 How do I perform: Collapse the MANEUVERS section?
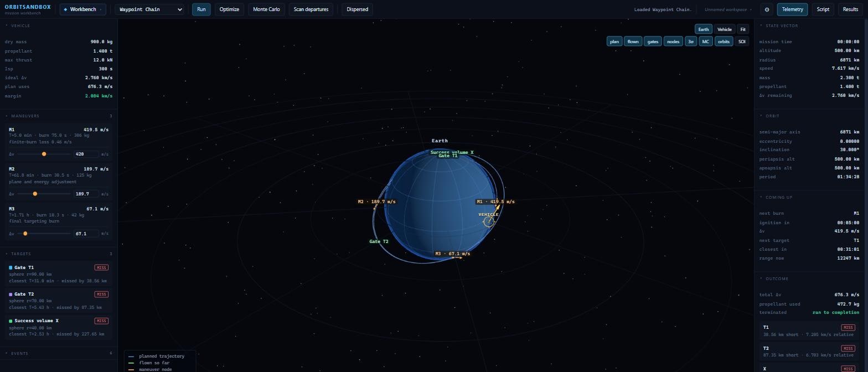59,116
